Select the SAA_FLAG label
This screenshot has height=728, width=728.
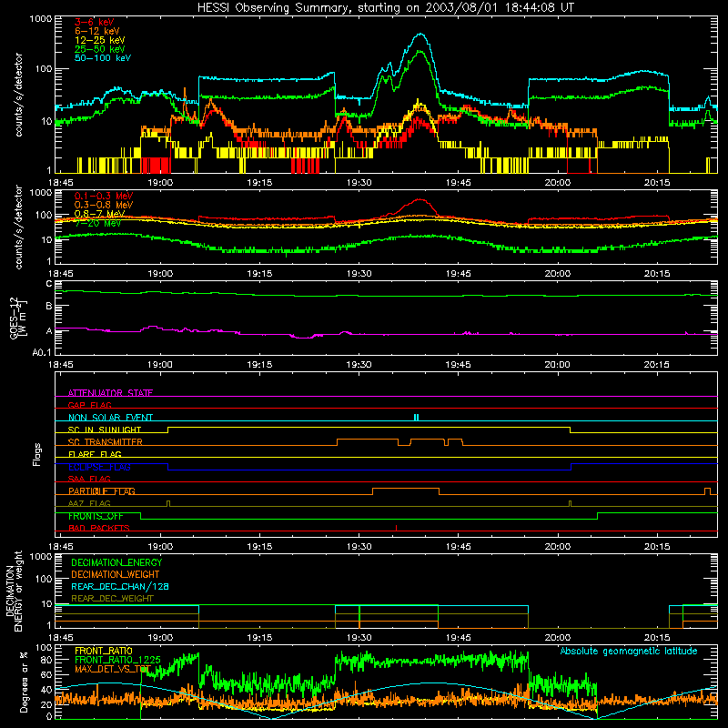(x=89, y=479)
